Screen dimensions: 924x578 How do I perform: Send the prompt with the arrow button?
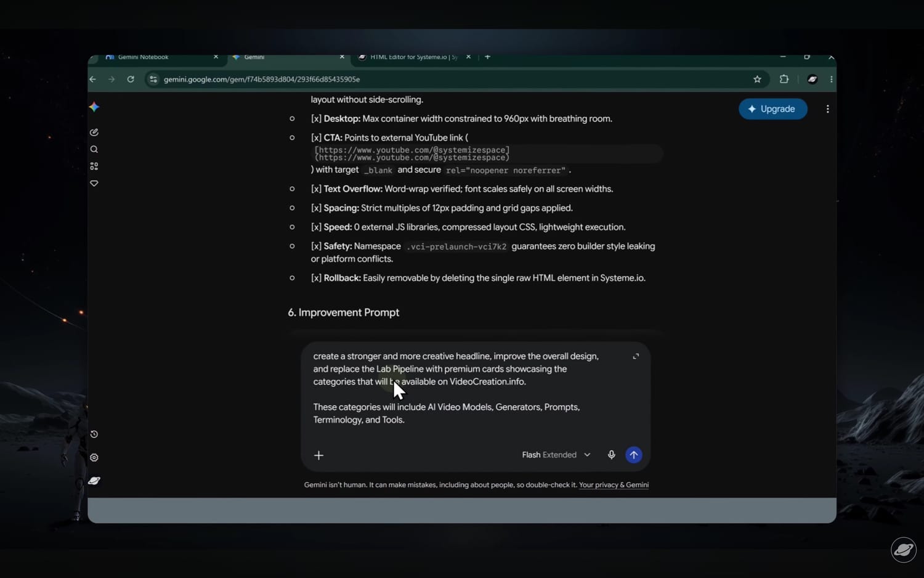(x=633, y=455)
